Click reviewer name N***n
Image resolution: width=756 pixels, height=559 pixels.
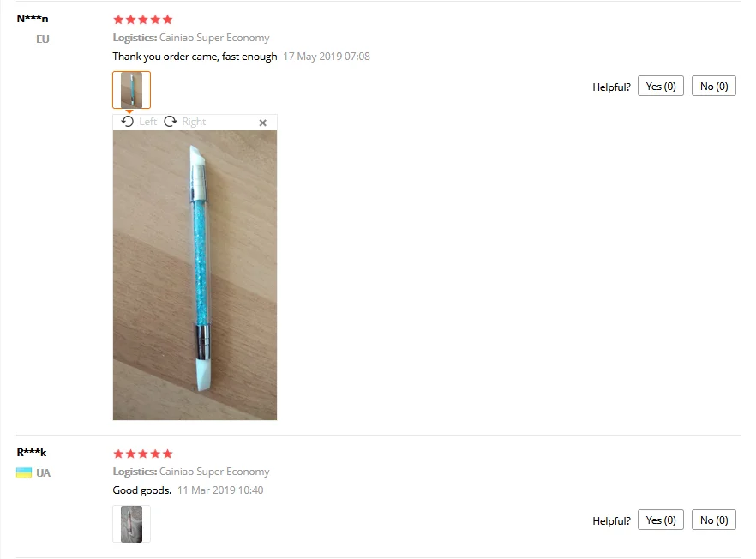click(x=33, y=19)
